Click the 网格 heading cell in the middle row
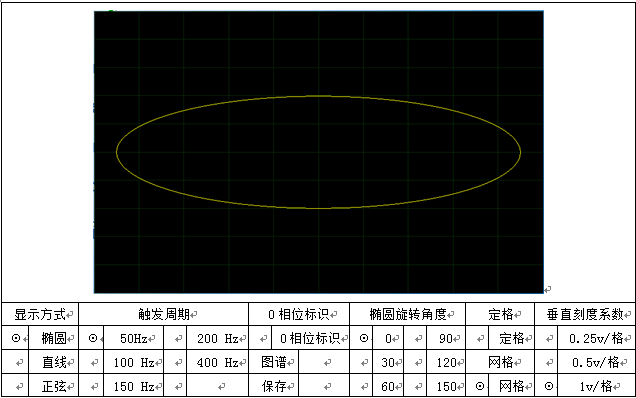Image resolution: width=636 pixels, height=398 pixels. click(x=501, y=362)
